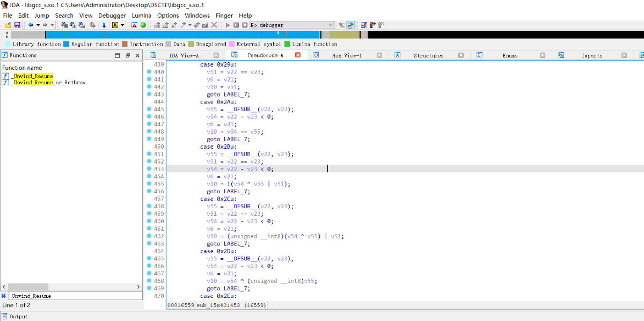Click the gray X cancel toolbar icon
Viewport: 644px width, 321px height.
point(214,25)
